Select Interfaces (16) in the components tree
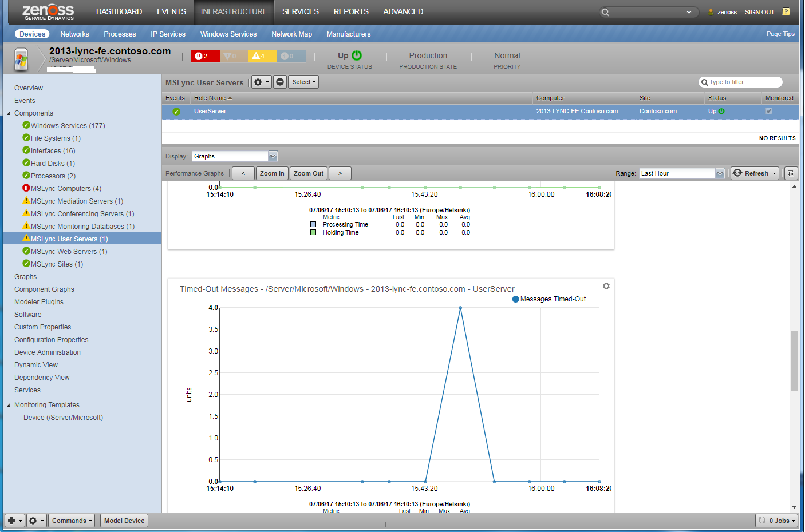Screen dimensions: 805x532 point(53,151)
